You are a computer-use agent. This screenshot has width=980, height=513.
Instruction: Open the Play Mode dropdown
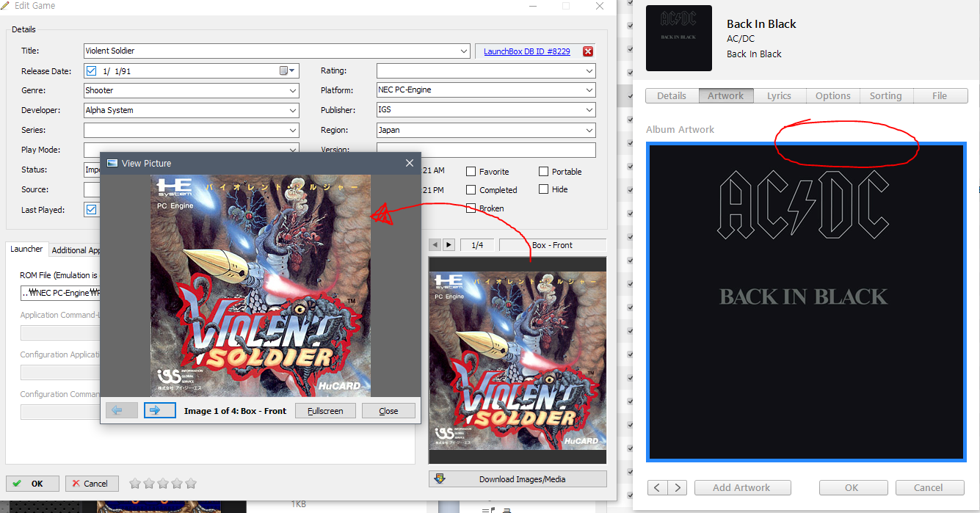(x=293, y=150)
